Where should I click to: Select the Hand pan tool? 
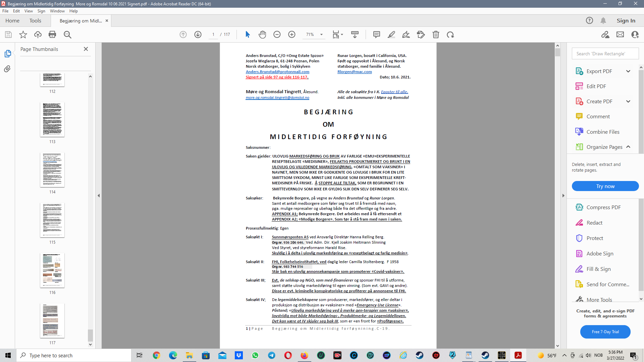click(262, 35)
